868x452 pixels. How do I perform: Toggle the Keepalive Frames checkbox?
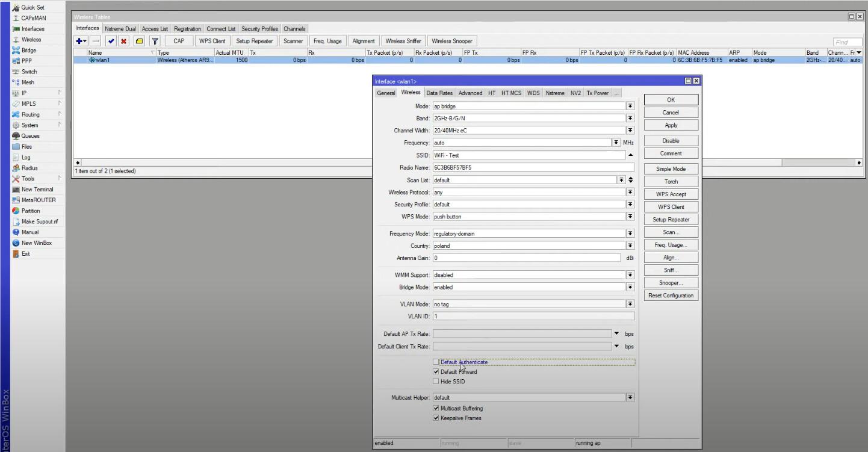coord(436,418)
